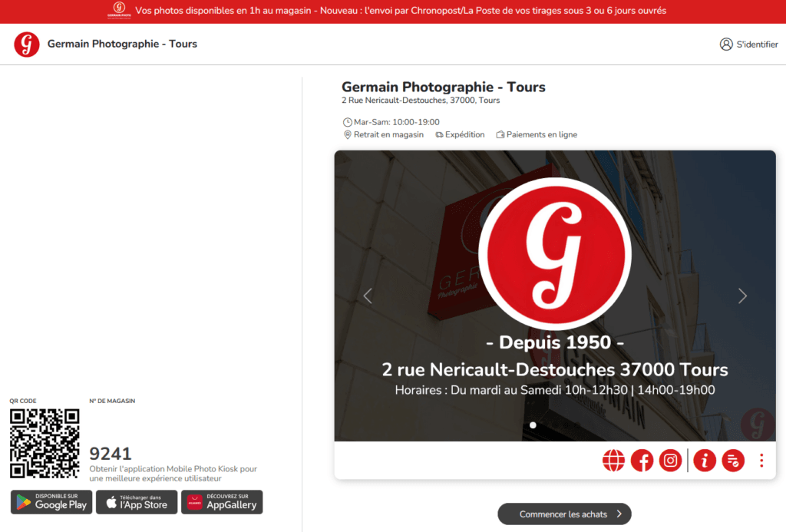Click the Mobile Photo Kiosk app description text

pos(173,474)
